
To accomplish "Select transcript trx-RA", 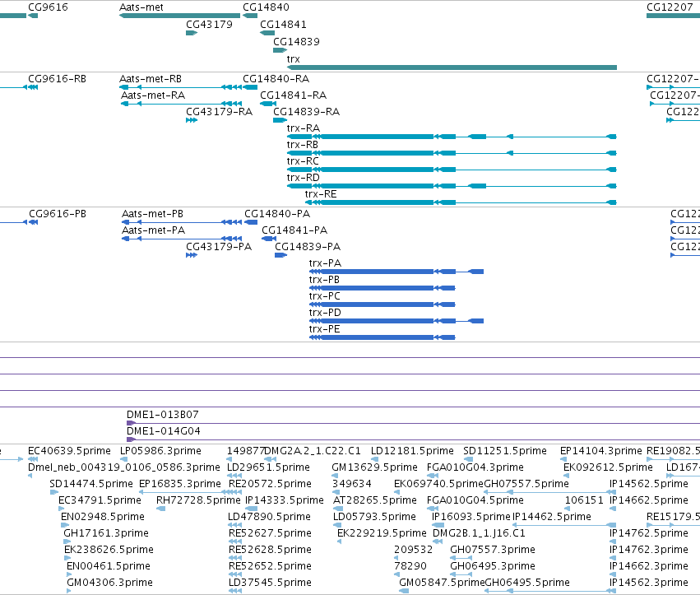I will coord(452,137).
